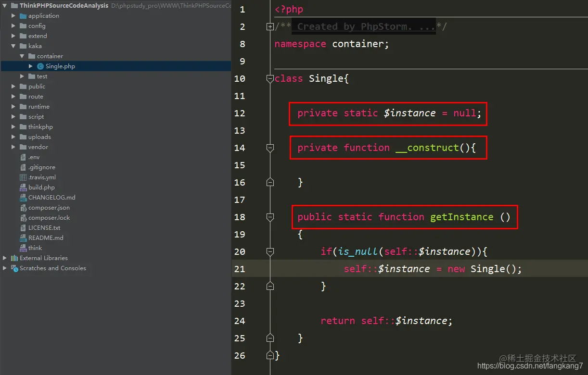The height and width of the screenshot is (375, 588).
Task: Click the composer.json file icon
Action: [x=23, y=208]
